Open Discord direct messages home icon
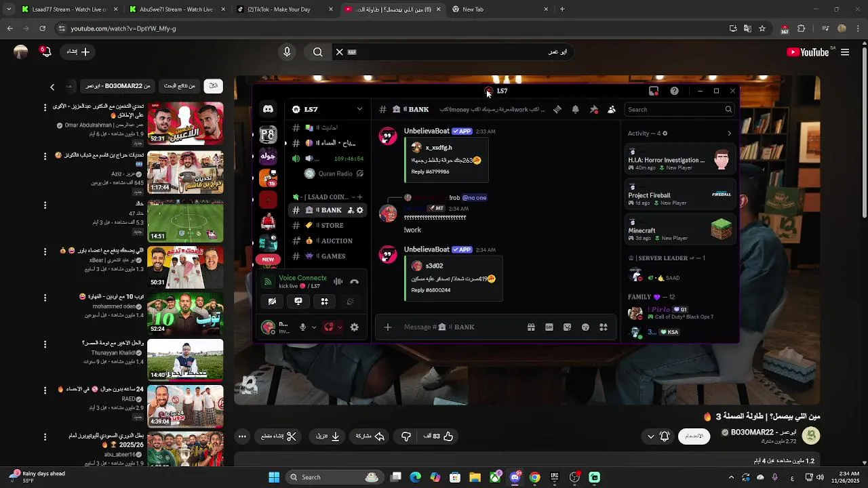The height and width of the screenshot is (488, 868). [x=268, y=109]
